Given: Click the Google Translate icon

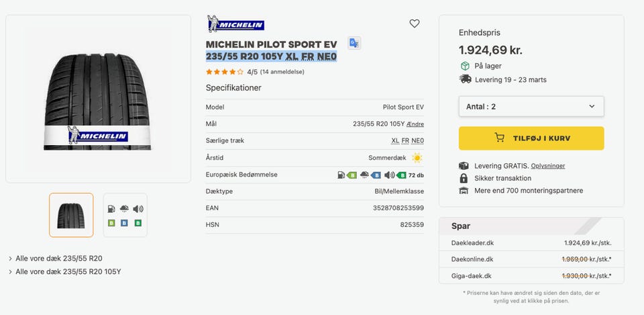Looking at the screenshot, I should click(x=354, y=43).
